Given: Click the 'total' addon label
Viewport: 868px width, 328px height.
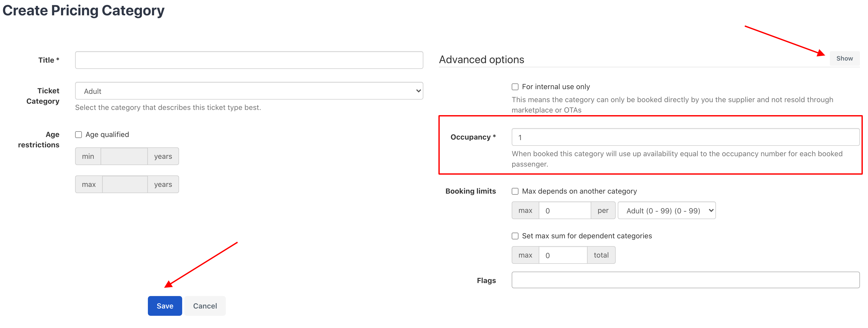Looking at the screenshot, I should click(x=601, y=255).
